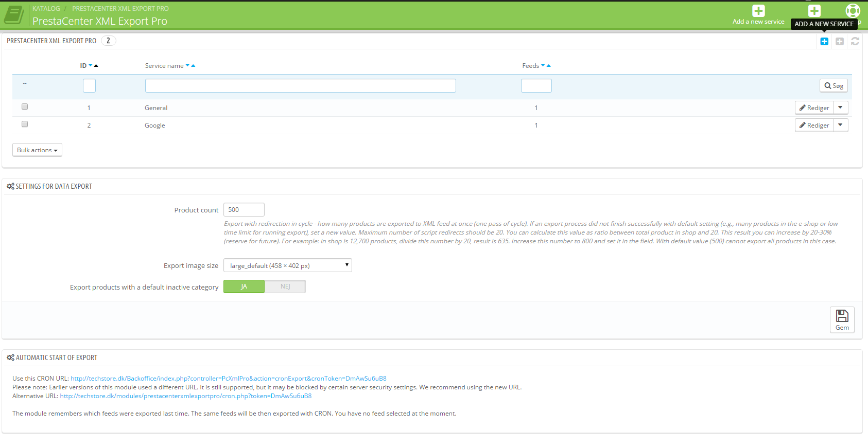868x448 pixels.
Task: Sort ID column ascending arrow
Action: [96, 65]
